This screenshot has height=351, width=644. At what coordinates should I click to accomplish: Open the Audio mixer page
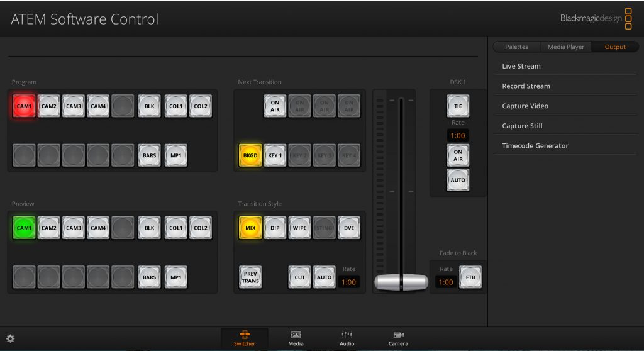[x=347, y=338]
